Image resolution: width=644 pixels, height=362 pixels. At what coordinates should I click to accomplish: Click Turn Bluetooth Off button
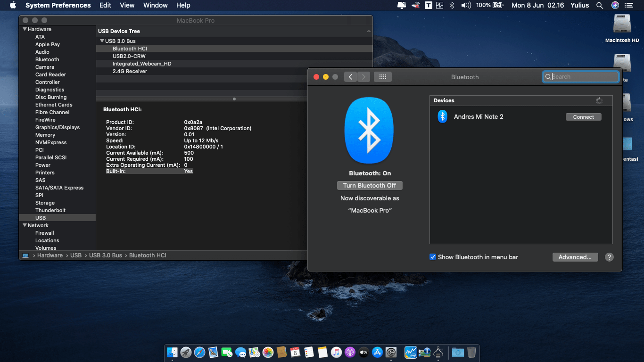(370, 186)
